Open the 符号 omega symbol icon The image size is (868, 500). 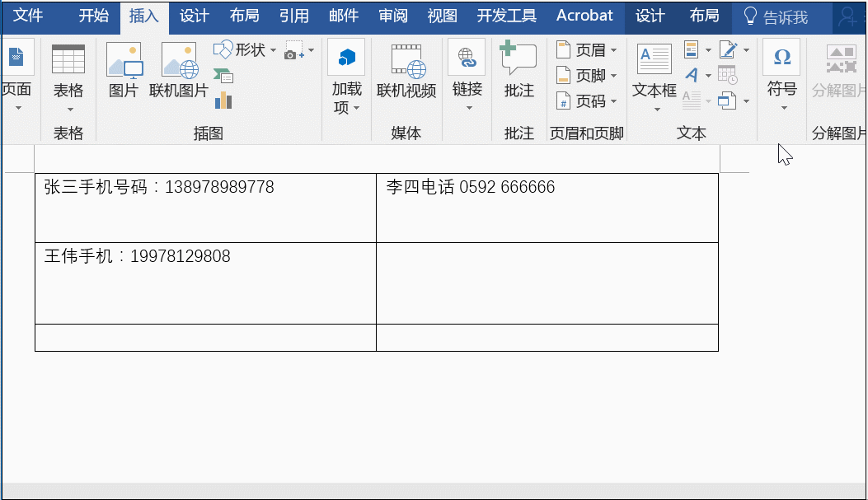pos(781,57)
